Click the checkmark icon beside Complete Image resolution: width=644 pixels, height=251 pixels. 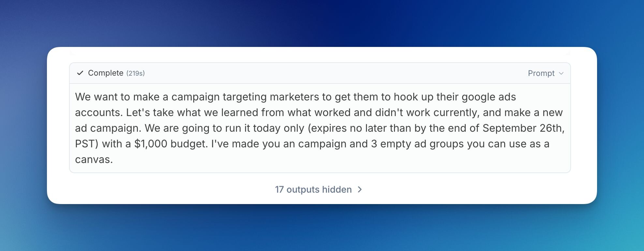pos(80,73)
